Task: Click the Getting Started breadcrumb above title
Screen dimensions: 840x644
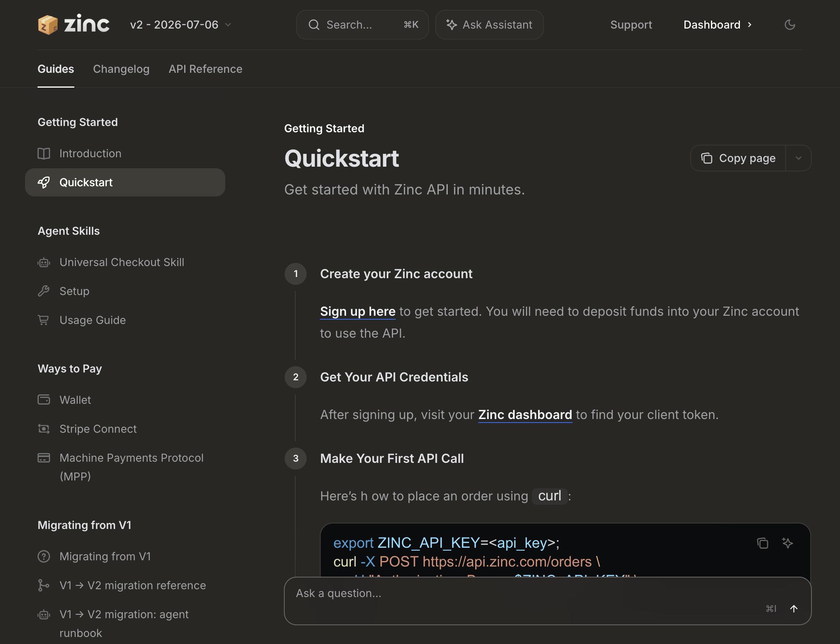Action: tap(324, 128)
